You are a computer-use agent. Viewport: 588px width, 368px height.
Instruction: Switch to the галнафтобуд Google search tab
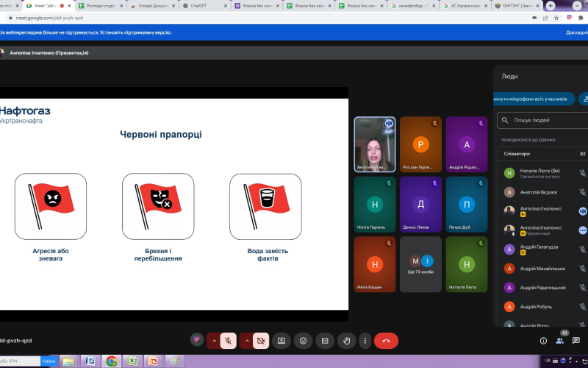[x=412, y=6]
